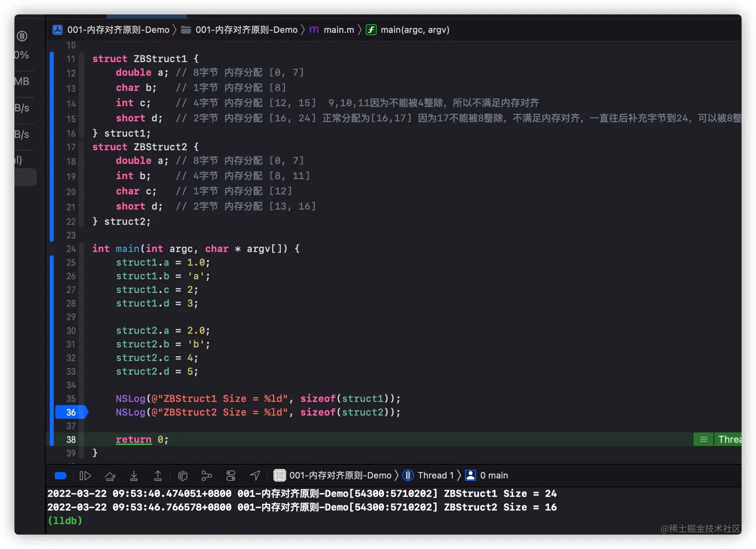
Task: Open the Debug View Hierarchy icon
Action: click(182, 475)
